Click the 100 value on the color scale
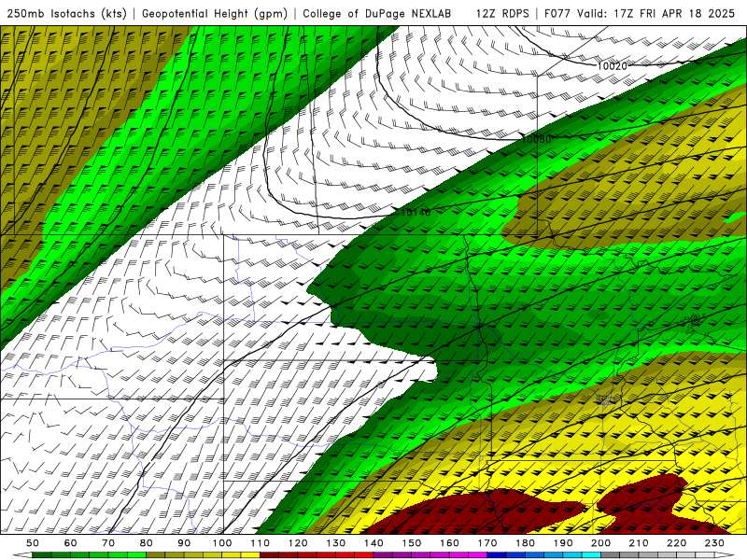Screen dimensions: 747x560 [x=222, y=543]
